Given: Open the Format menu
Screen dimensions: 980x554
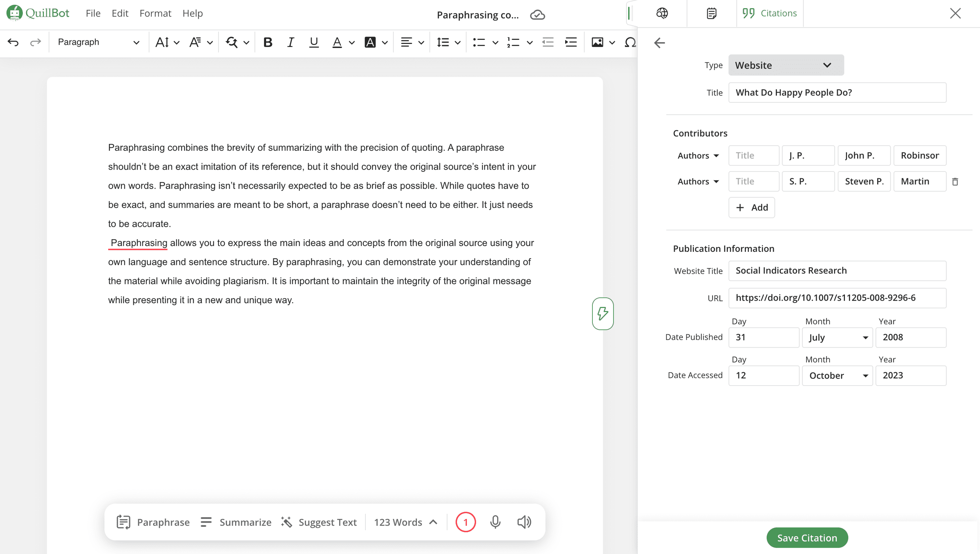Looking at the screenshot, I should pos(155,13).
